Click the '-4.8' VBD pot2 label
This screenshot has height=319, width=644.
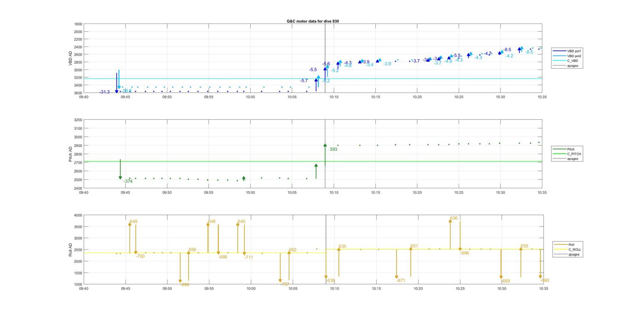(x=348, y=65)
